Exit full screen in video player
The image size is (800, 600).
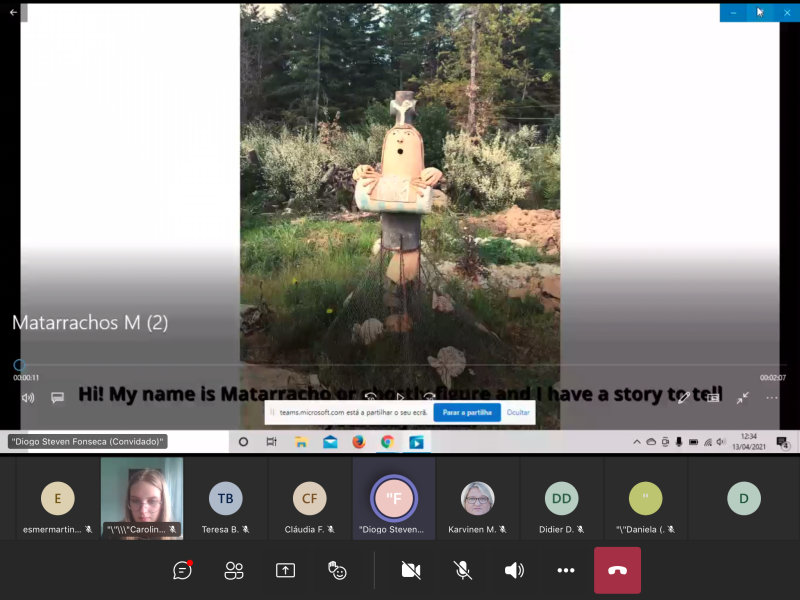pos(743,397)
